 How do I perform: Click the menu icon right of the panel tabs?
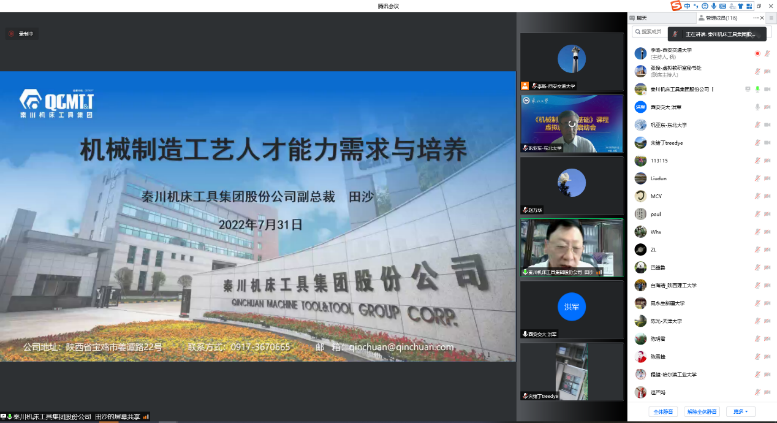point(771,18)
